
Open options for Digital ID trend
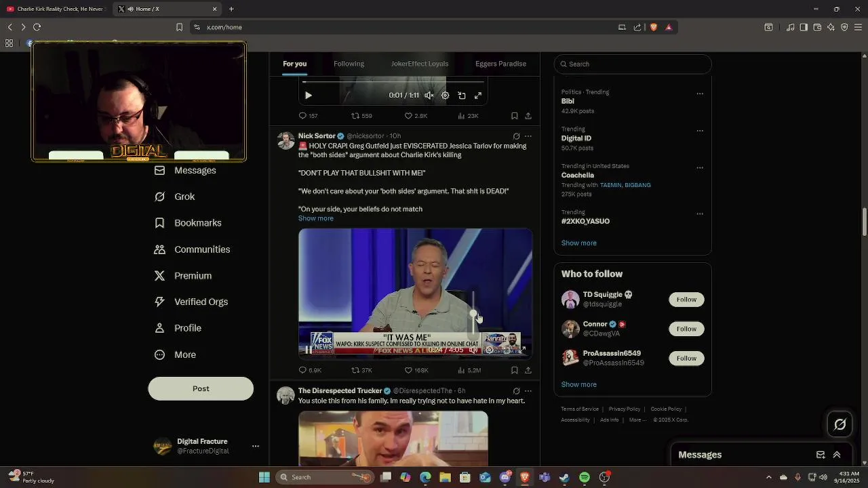pos(700,131)
